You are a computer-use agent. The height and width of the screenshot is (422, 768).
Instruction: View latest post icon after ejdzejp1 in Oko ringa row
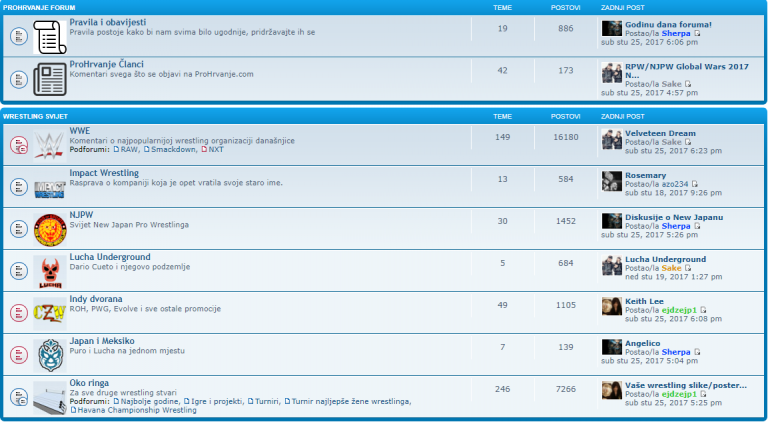point(703,395)
